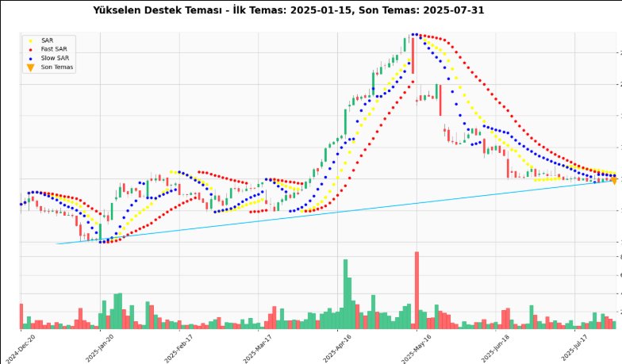Click the orange last-touch marker on the trendline
The height and width of the screenshot is (364, 622).
[614, 181]
